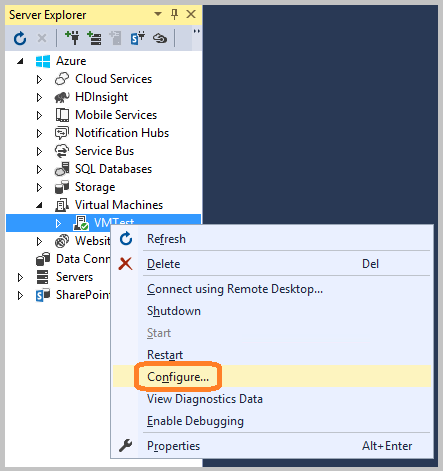Click the Refresh toolbar icon in Server Explorer
Screen dimensions: 443x471
coord(20,38)
